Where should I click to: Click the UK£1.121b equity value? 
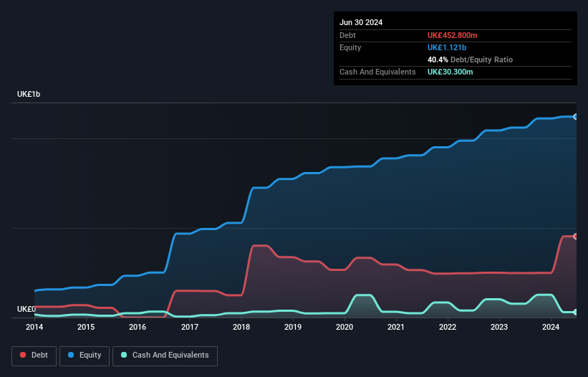point(447,47)
